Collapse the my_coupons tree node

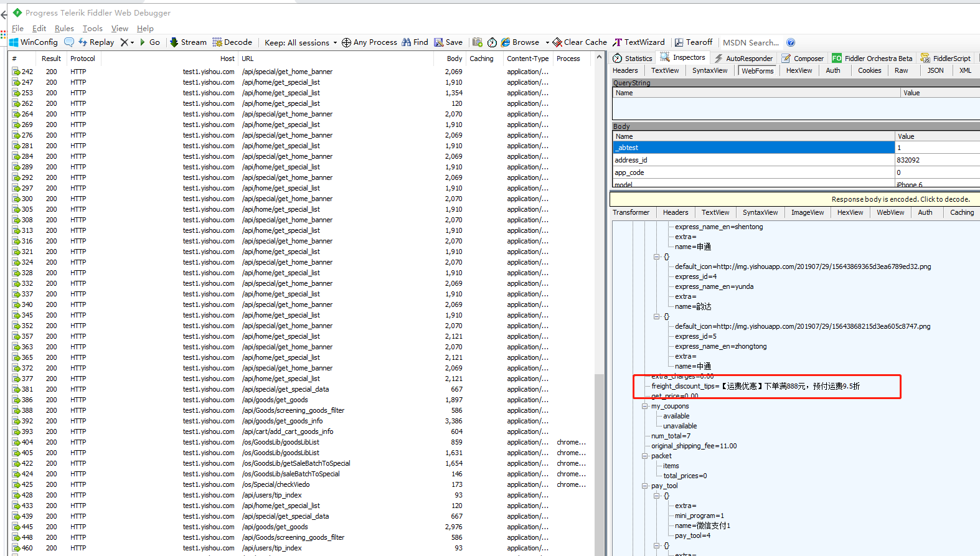pos(645,406)
